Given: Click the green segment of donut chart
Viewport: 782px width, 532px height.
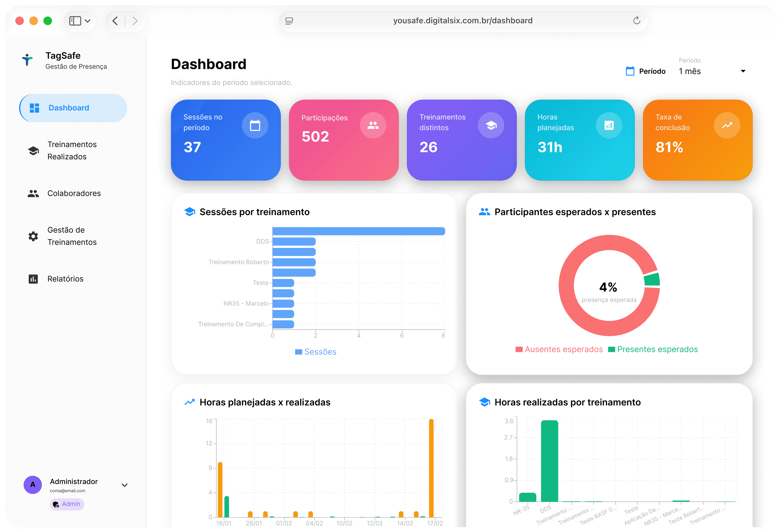Looking at the screenshot, I should tap(652, 279).
